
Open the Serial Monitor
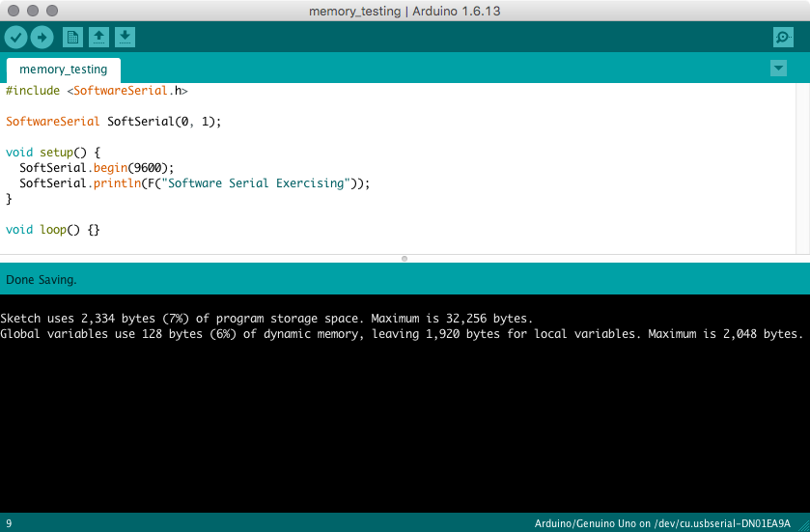[x=783, y=37]
